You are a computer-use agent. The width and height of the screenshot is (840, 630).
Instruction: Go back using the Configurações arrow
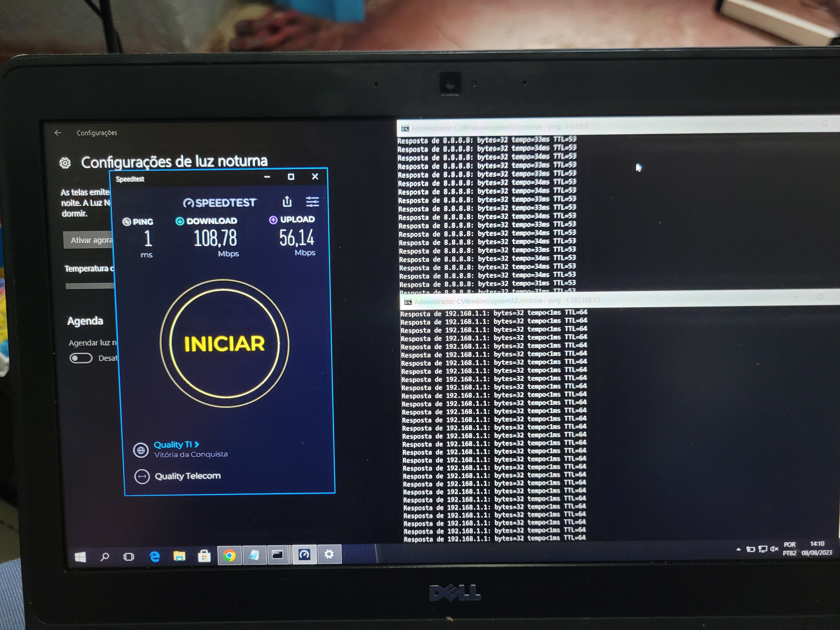click(58, 133)
